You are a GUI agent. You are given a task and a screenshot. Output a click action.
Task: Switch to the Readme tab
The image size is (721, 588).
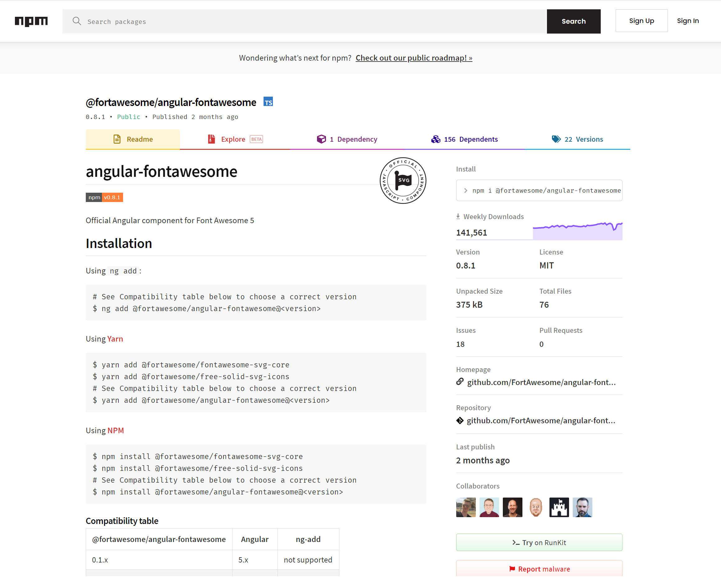133,139
